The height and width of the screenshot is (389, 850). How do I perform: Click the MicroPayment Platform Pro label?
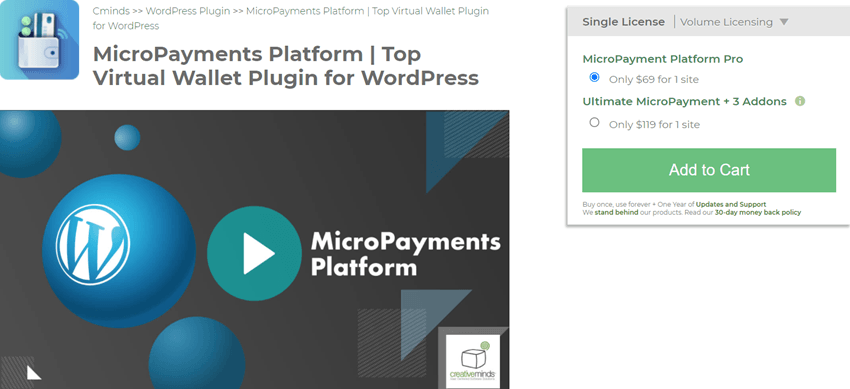click(662, 59)
